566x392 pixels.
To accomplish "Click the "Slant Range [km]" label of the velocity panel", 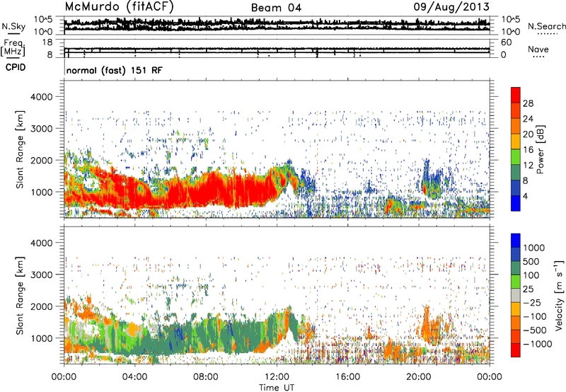I will click(20, 295).
